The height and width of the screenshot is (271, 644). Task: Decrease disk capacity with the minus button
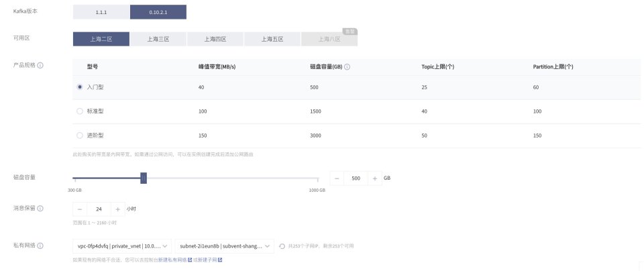click(337, 178)
